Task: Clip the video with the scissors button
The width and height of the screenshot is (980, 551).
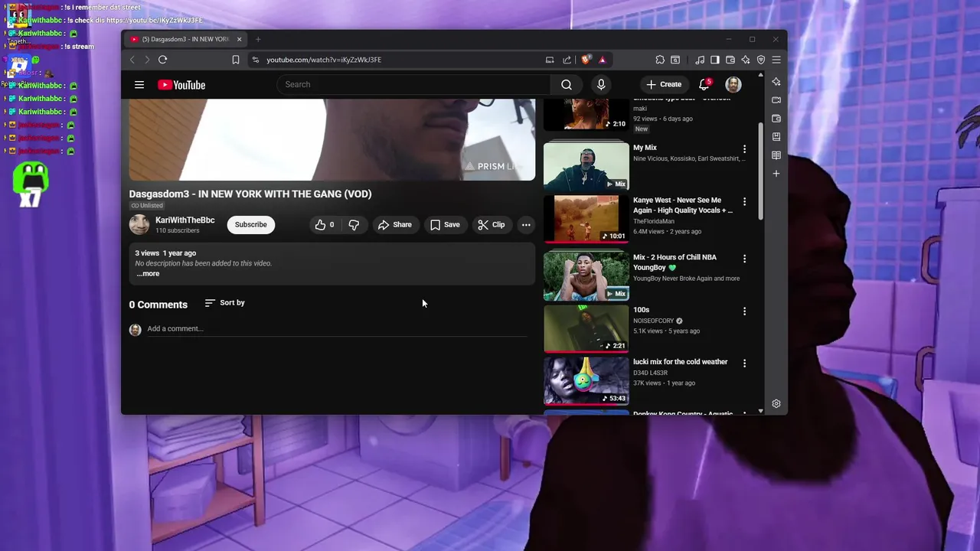Action: [x=492, y=225]
